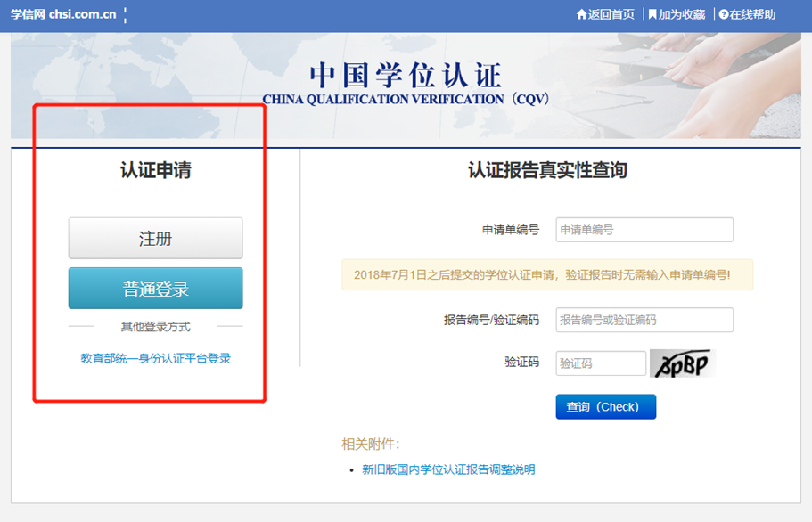Click the 验证码 field label
812x522 pixels.
pos(521,363)
